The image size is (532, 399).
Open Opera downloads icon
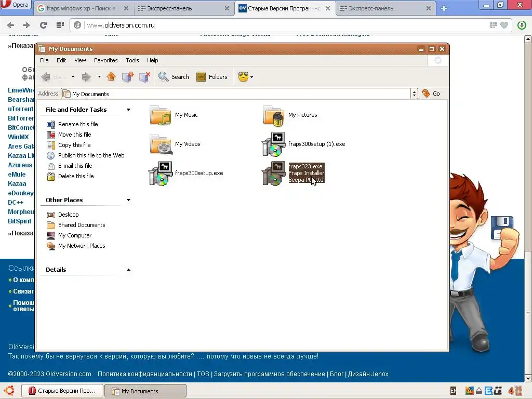[x=522, y=25]
